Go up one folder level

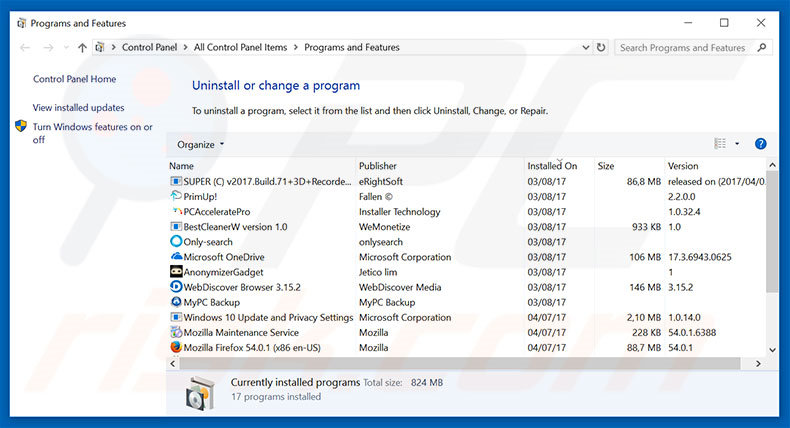(82, 47)
